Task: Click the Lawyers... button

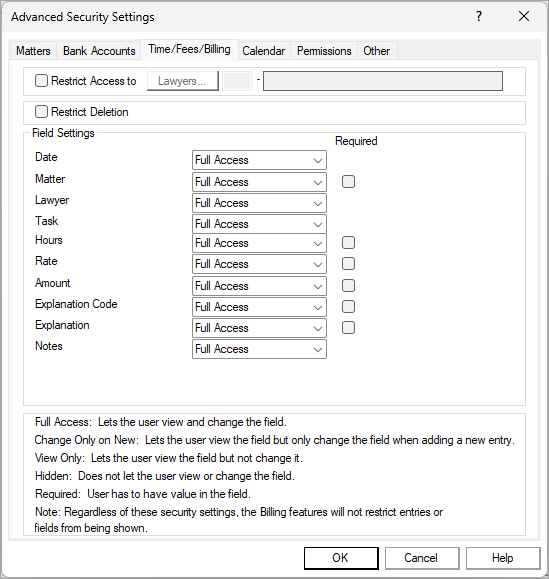Action: click(183, 81)
